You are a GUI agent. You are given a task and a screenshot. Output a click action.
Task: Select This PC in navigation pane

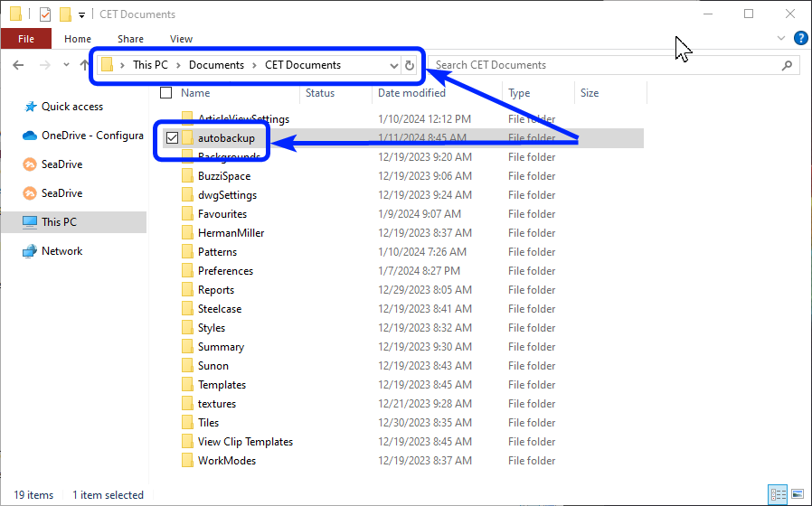tap(59, 222)
